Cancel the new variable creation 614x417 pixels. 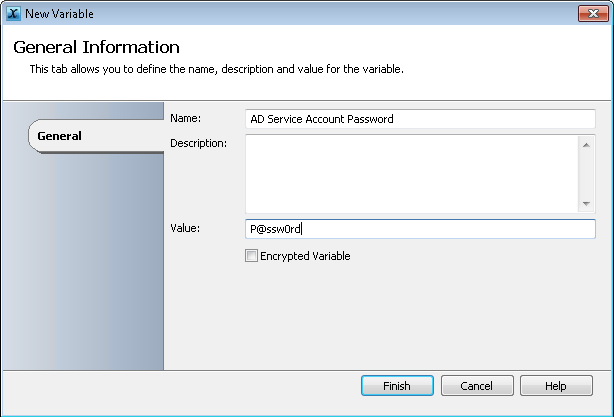pyautogui.click(x=477, y=386)
